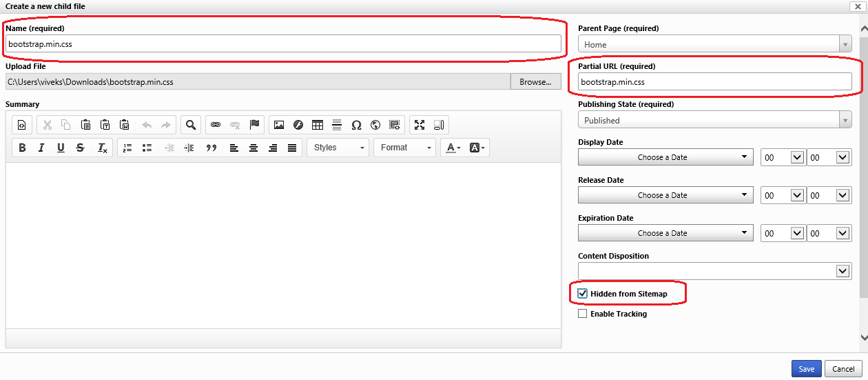
Task: Open Display Date chooser
Action: tap(665, 157)
